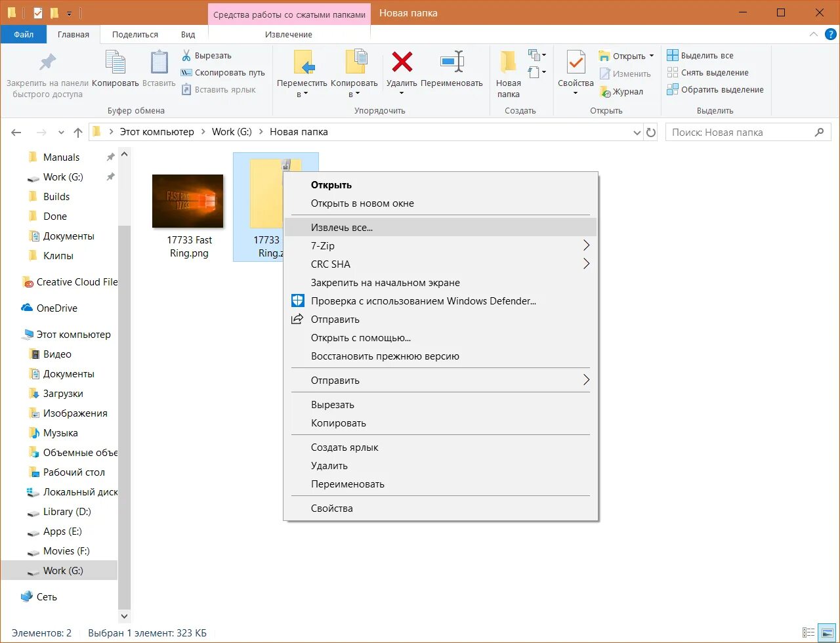Click the Переименовать ribbon icon

pos(452,62)
